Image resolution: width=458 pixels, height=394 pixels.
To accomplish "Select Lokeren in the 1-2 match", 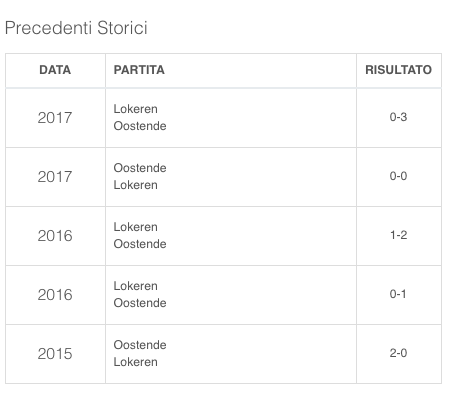I will [x=135, y=227].
